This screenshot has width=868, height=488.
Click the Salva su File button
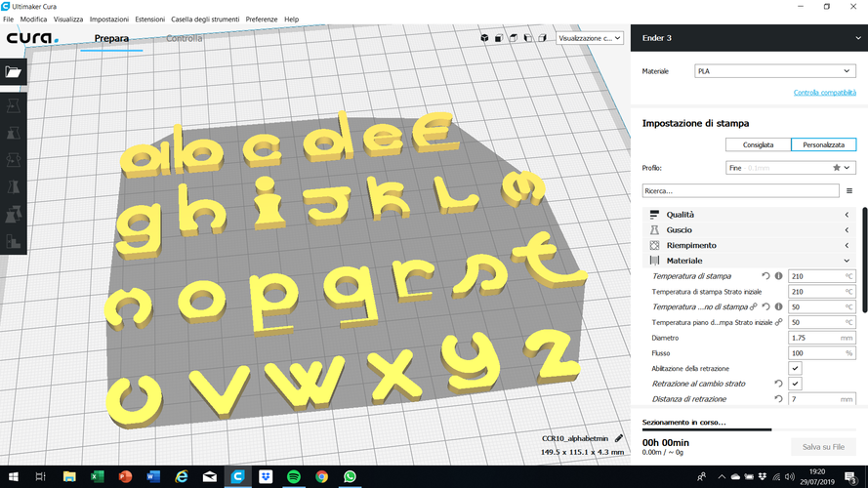coord(823,447)
